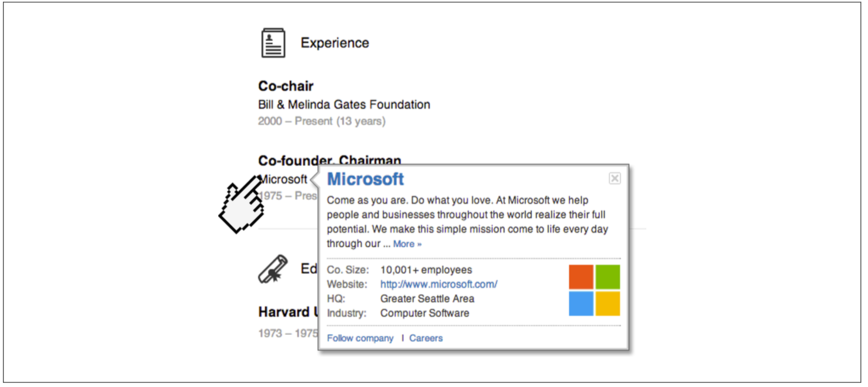Close the Microsoft popup card
The height and width of the screenshot is (387, 868).
[x=615, y=178]
